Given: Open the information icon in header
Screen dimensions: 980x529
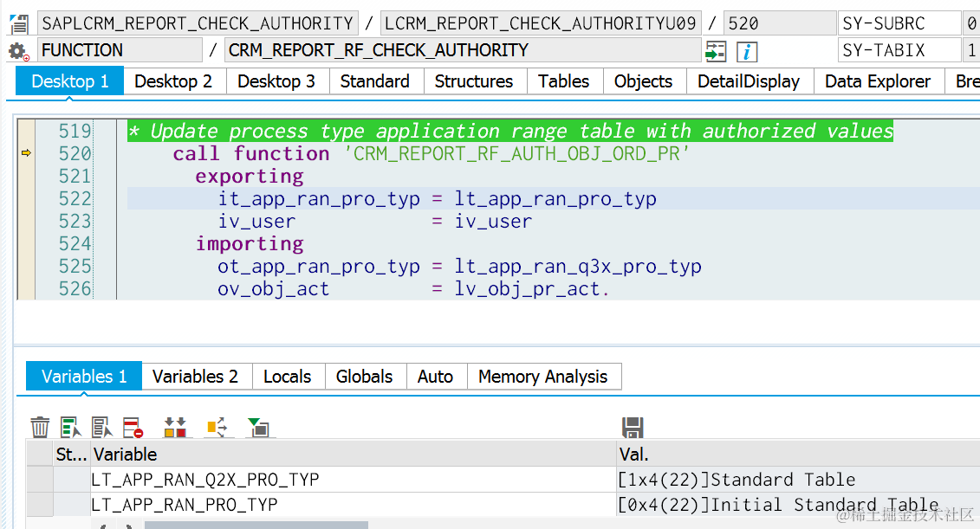Looking at the screenshot, I should pos(747,51).
